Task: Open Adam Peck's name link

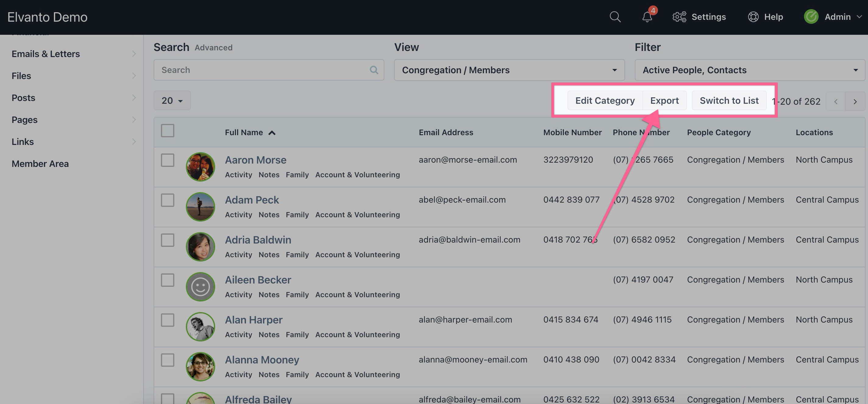Action: [x=252, y=200]
